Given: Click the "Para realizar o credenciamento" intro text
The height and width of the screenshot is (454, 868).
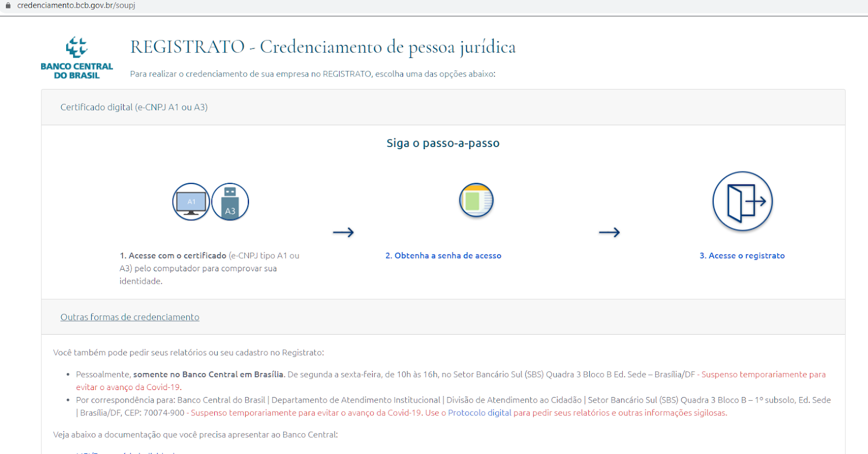Looking at the screenshot, I should pos(312,74).
